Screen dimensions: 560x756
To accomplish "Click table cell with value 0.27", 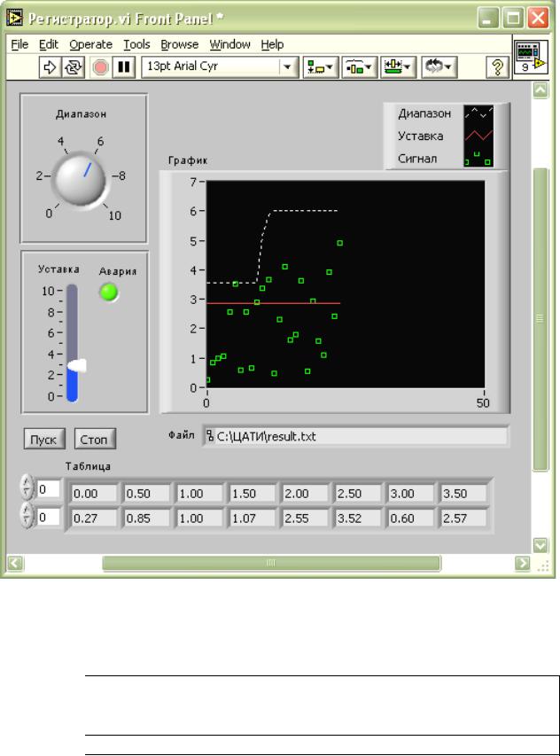I will [94, 518].
